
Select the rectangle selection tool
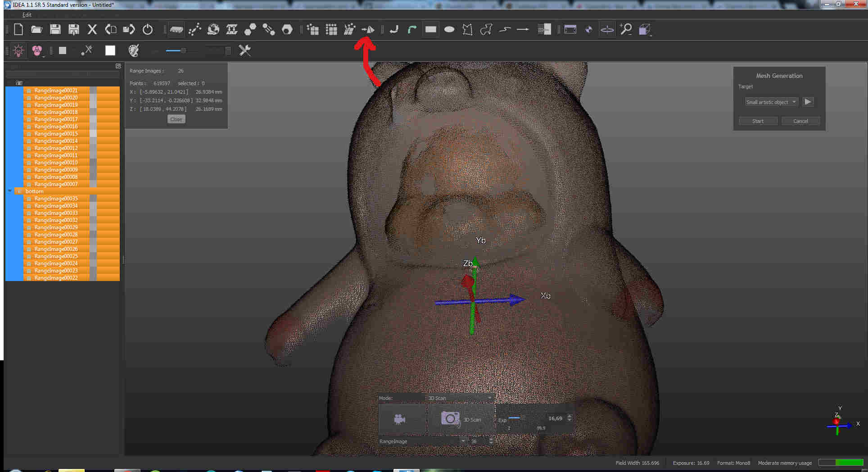pyautogui.click(x=431, y=30)
